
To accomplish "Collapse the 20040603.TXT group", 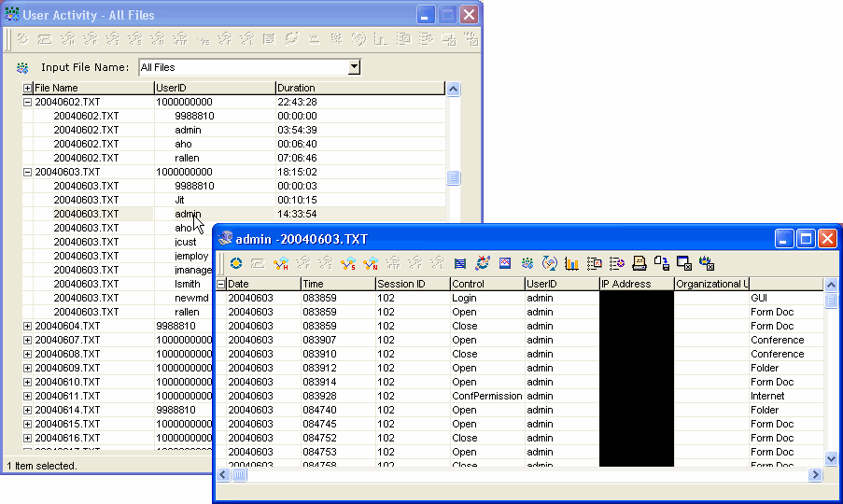I will (x=27, y=172).
